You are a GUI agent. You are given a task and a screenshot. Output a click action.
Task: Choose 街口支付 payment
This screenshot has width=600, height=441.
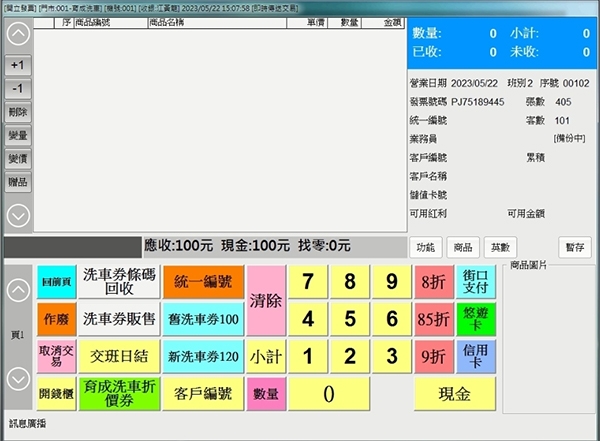tap(476, 282)
